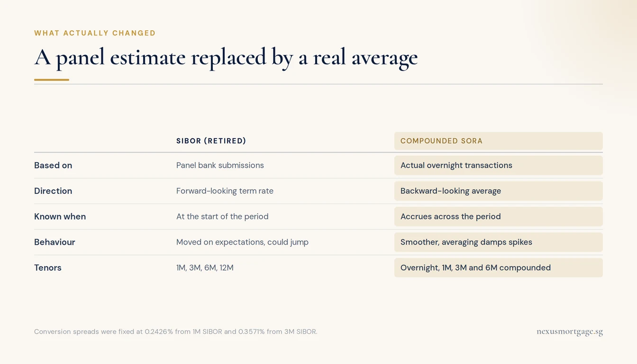The image size is (637, 364).
Task: Select the 'Direction' row label
Action: tap(53, 191)
